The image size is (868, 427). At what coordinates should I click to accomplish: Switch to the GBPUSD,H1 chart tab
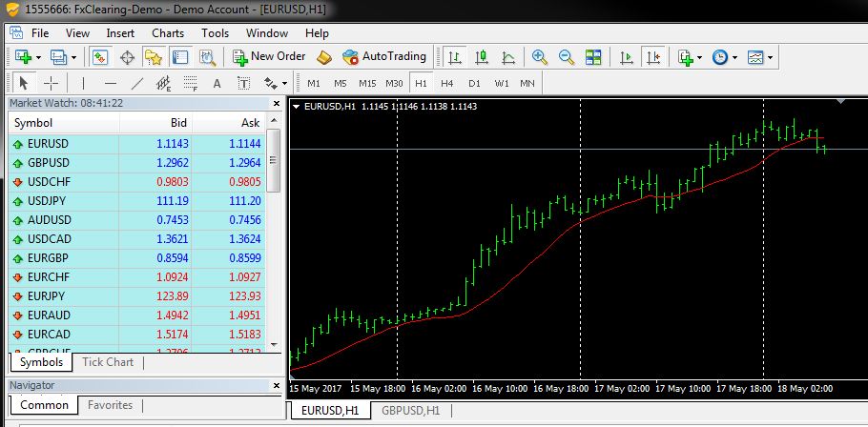(410, 411)
